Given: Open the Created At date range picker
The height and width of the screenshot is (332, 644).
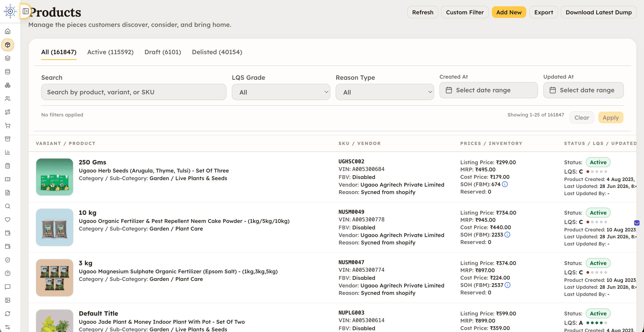Looking at the screenshot, I should coord(488,90).
